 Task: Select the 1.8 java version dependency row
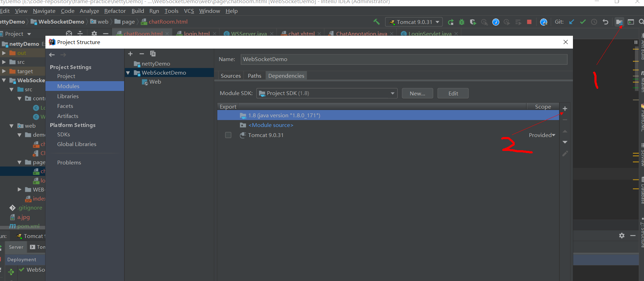pyautogui.click(x=388, y=116)
